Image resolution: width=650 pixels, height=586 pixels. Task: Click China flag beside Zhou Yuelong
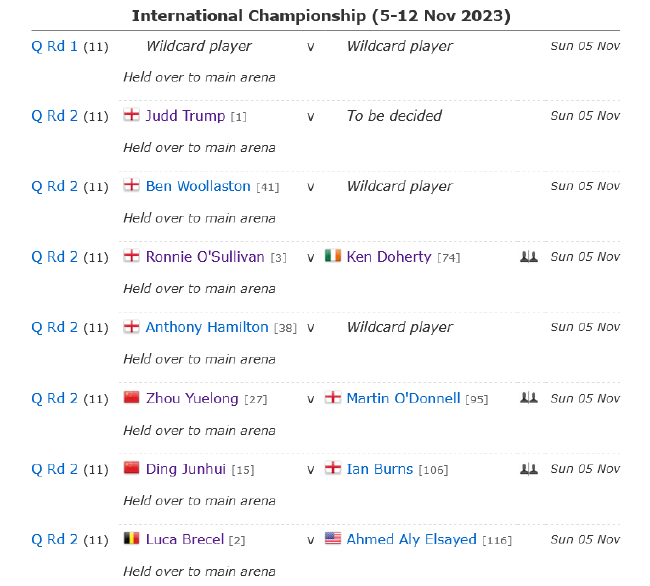(131, 398)
